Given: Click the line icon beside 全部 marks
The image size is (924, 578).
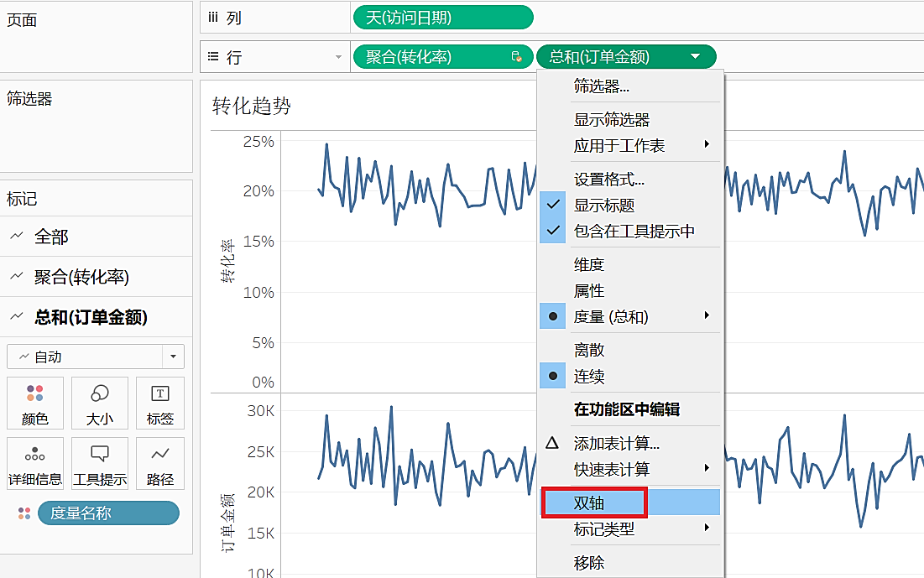Looking at the screenshot, I should [17, 237].
